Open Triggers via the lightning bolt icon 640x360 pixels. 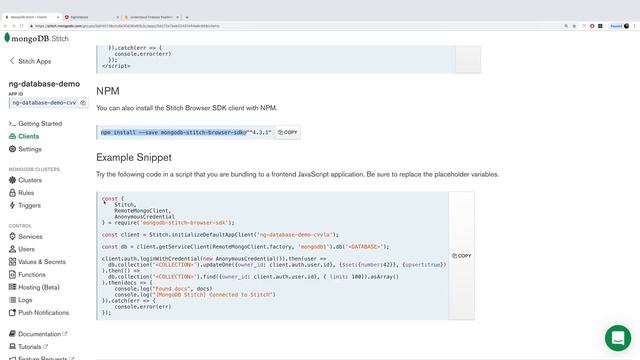coord(12,205)
